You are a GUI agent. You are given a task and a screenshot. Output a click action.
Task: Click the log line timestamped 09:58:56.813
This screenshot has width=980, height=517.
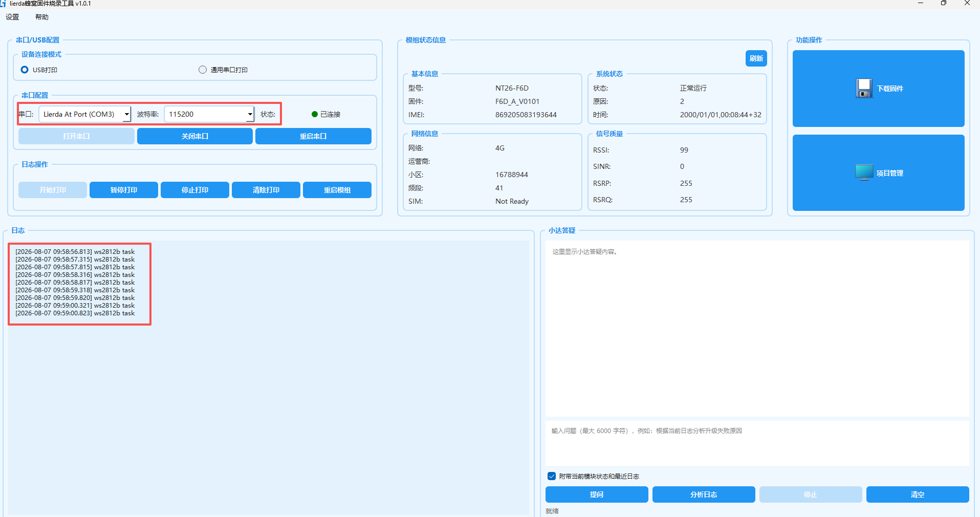75,252
